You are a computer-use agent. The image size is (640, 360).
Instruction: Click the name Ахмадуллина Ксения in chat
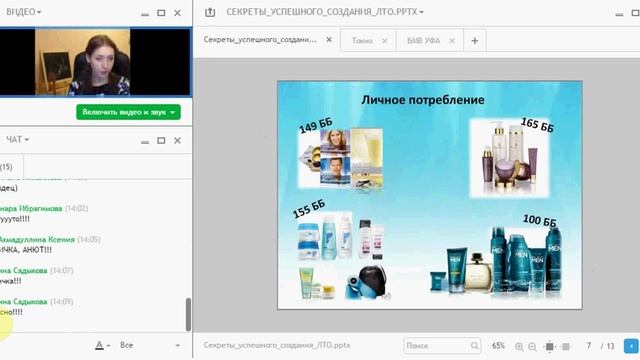coord(37,239)
